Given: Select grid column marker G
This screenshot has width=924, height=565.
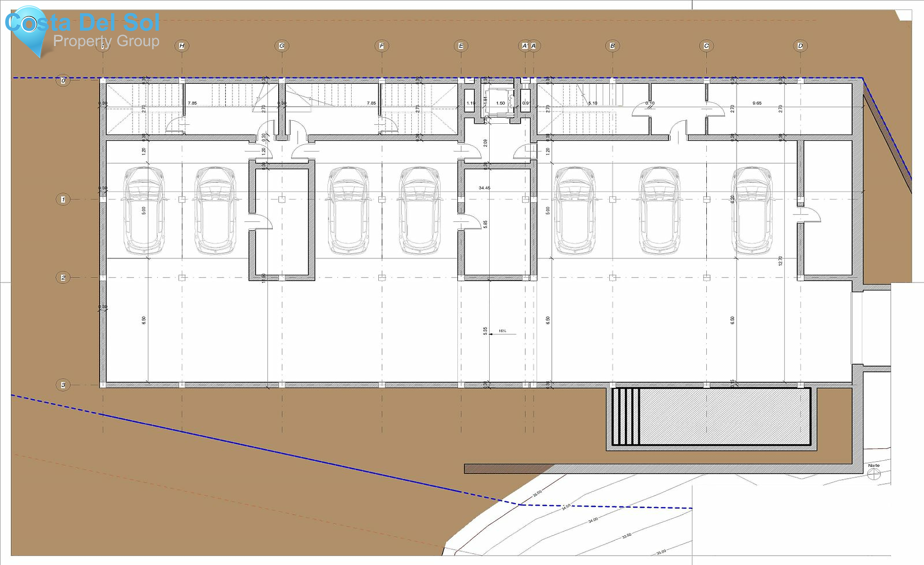Looking at the screenshot, I should coord(281,46).
